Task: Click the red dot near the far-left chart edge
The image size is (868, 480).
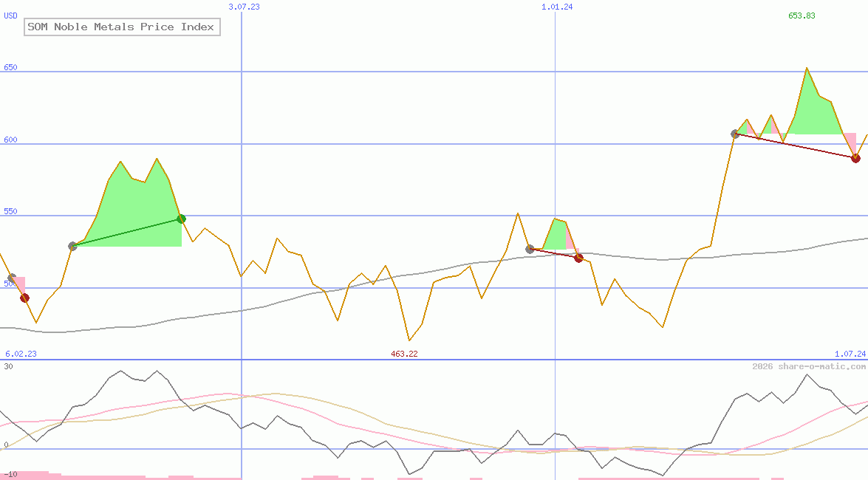Action: pyautogui.click(x=24, y=298)
